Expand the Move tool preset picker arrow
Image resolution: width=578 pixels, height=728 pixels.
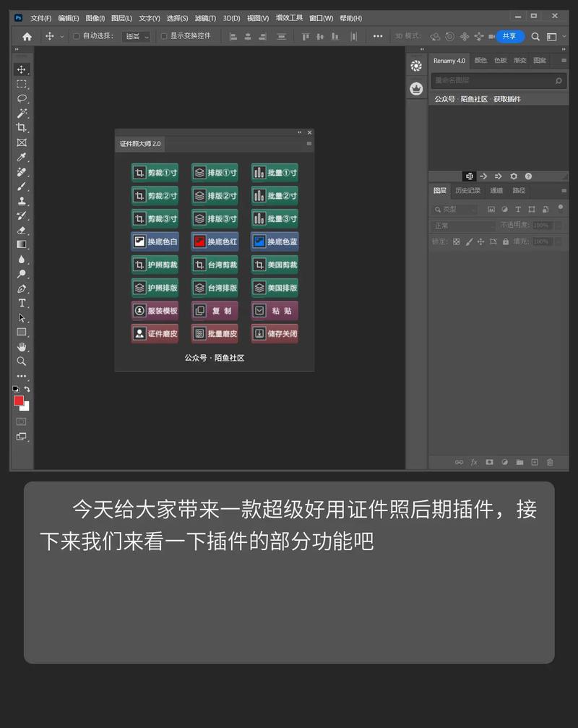pyautogui.click(x=61, y=36)
